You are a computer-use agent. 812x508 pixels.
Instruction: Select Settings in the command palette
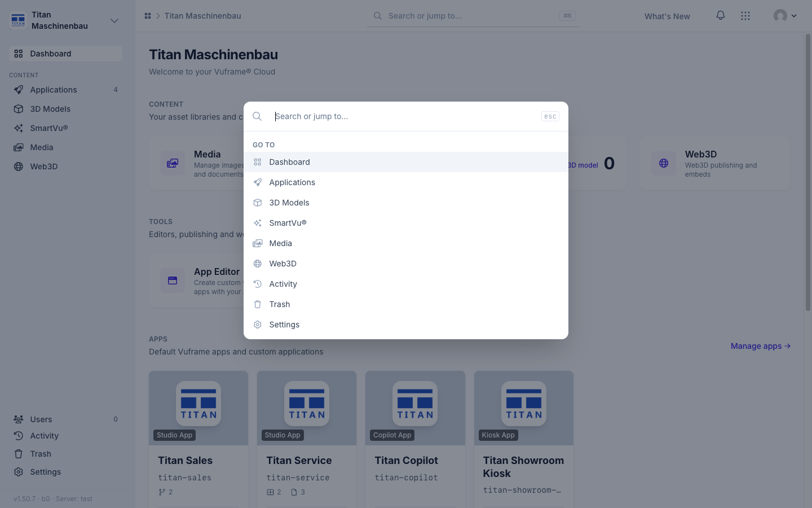(x=406, y=325)
